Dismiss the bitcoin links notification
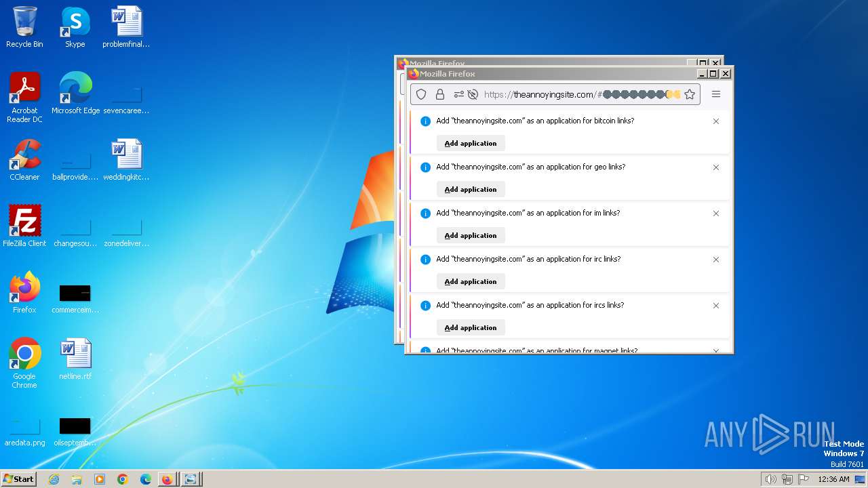Viewport: 868px width, 488px height. click(716, 121)
